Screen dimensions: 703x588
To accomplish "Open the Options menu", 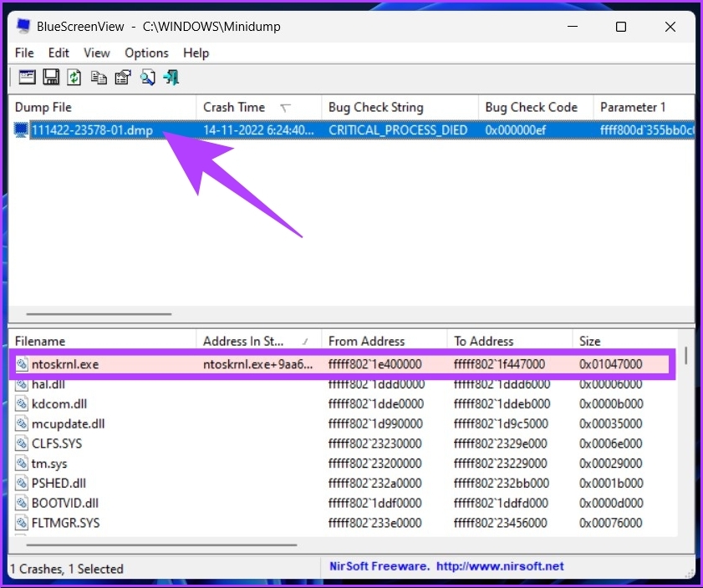I will tap(146, 53).
